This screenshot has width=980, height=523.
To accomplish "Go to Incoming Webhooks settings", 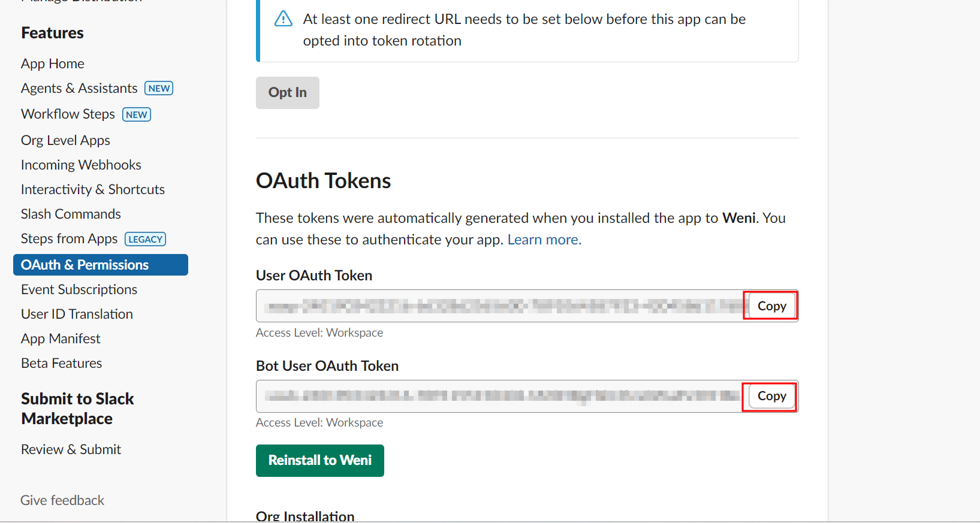I will coord(80,164).
